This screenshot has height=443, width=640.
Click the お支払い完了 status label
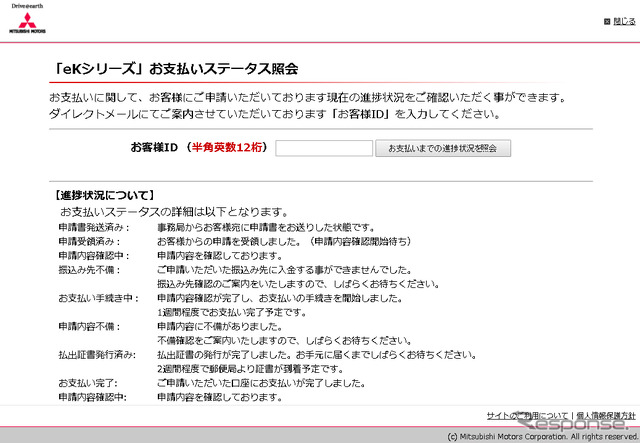pyautogui.click(x=88, y=383)
